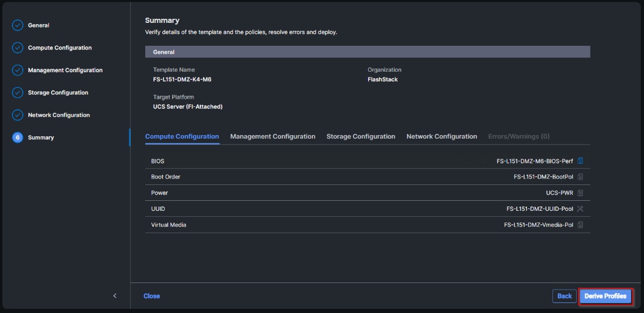Screen dimensions: 644x313
Task: Open the Virtual Media policy details icon
Action: coord(580,224)
